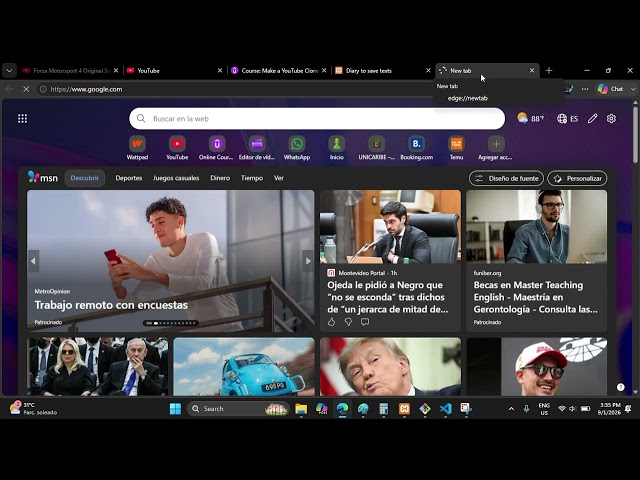Open Visual Studio Code from taskbar
This screenshot has width=640, height=480.
coord(446,409)
